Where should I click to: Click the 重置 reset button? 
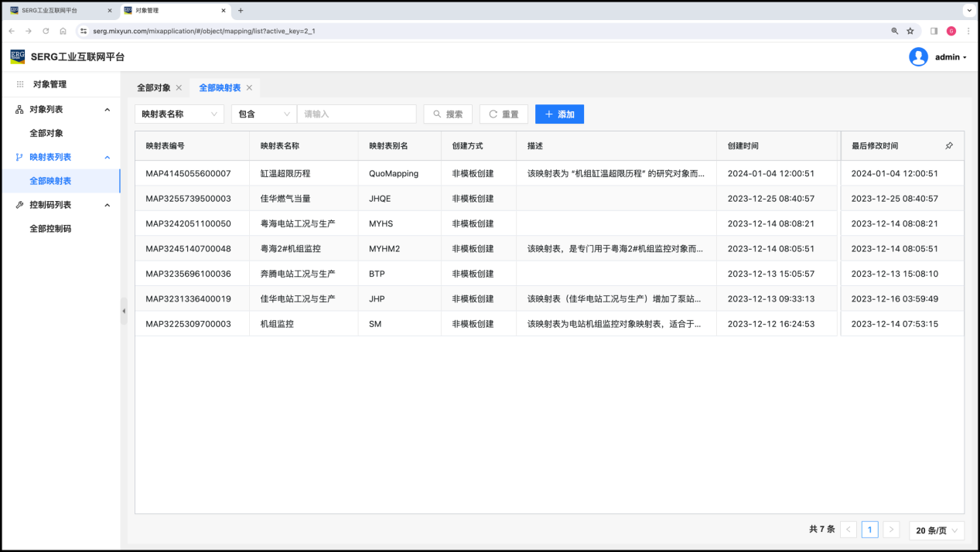coord(504,114)
